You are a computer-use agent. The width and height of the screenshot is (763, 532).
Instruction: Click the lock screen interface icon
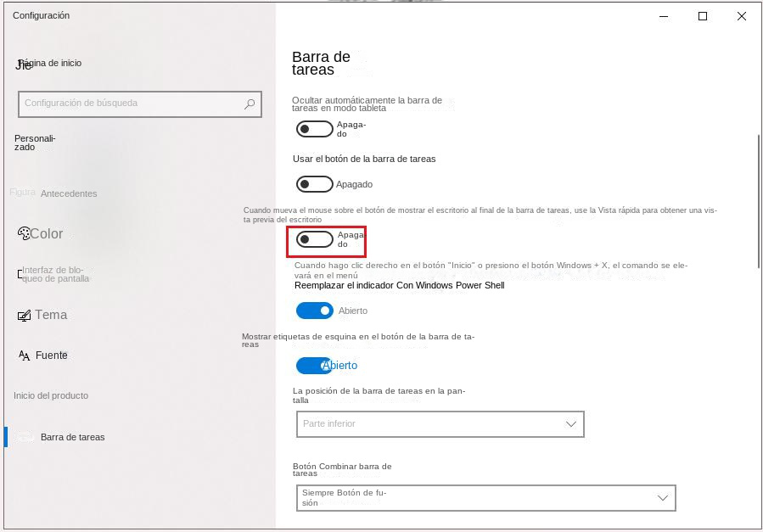click(20, 274)
